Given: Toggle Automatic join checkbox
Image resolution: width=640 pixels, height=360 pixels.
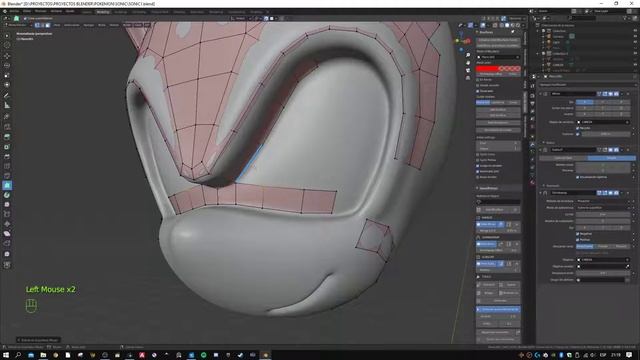Looking at the screenshot, I should tap(478, 171).
